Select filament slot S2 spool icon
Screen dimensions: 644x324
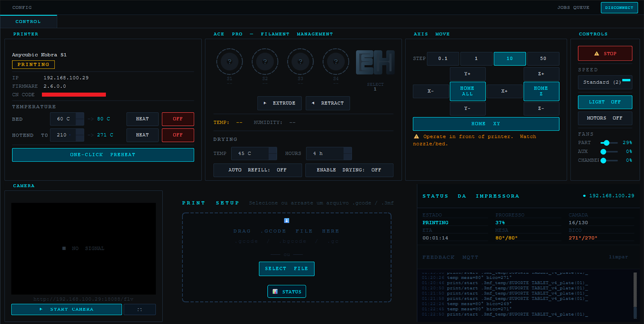coord(265,62)
